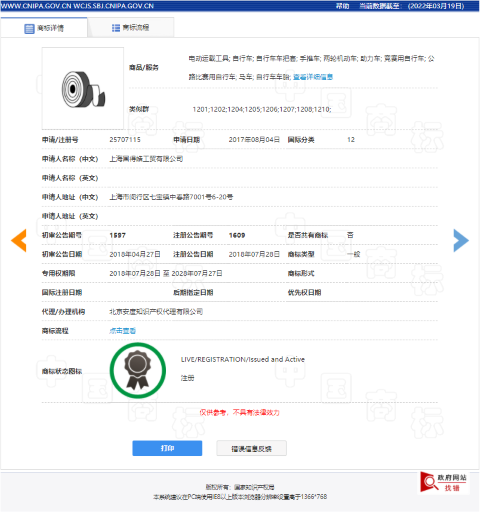The image size is (480, 514).
Task: Go to next trademark with blue arrow
Action: point(461,240)
